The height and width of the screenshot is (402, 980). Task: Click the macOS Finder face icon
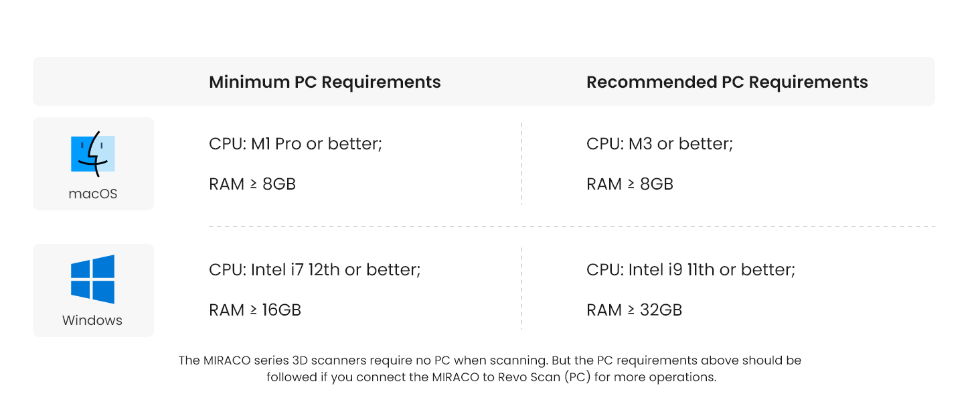click(x=93, y=153)
